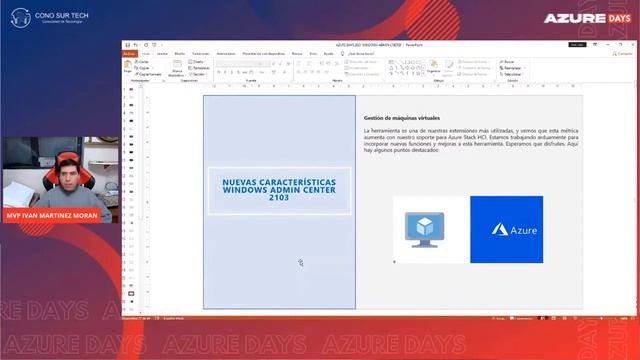Switch to the Revisar ribbon tab
Image resolution: width=640 pixels, height=360 pixels.
(297, 53)
